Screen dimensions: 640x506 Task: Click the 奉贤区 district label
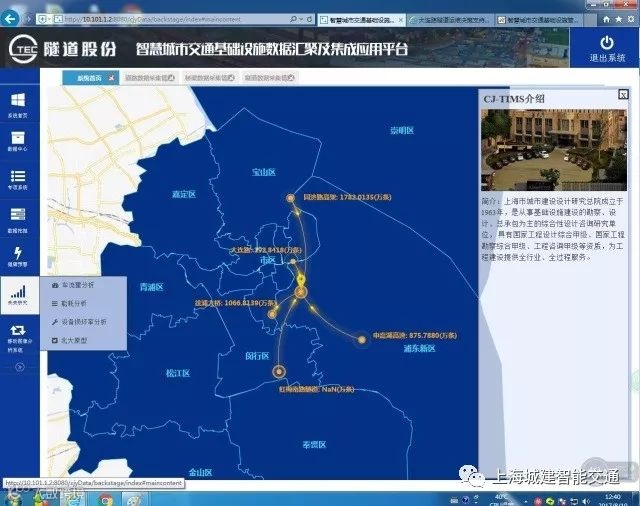[314, 444]
